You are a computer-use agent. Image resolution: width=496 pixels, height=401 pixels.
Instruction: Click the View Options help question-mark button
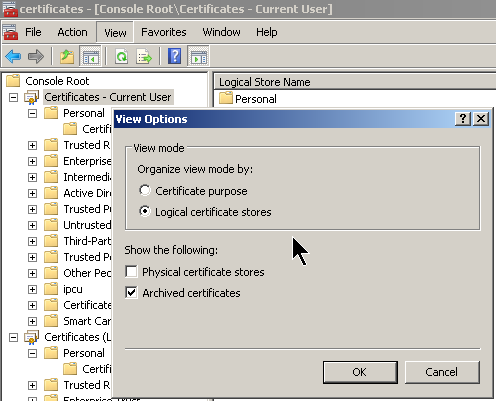(463, 119)
